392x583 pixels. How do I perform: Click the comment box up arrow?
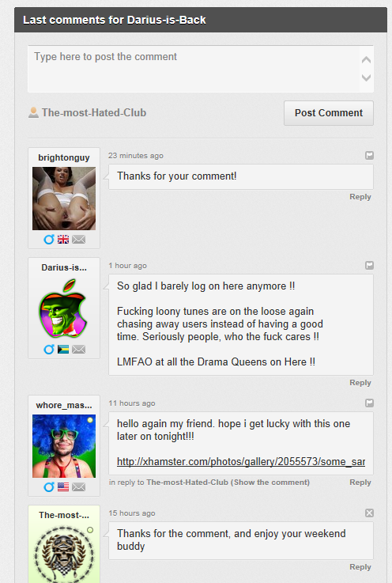coord(367,59)
